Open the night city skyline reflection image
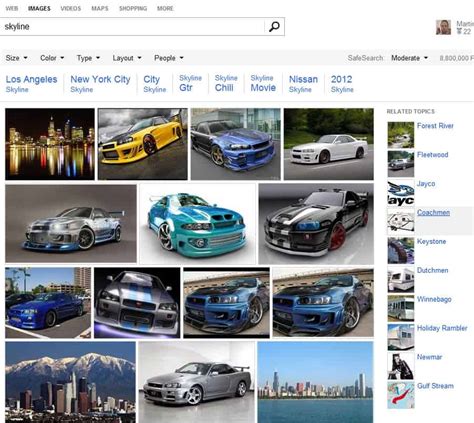The width and height of the screenshot is (474, 423). point(50,144)
